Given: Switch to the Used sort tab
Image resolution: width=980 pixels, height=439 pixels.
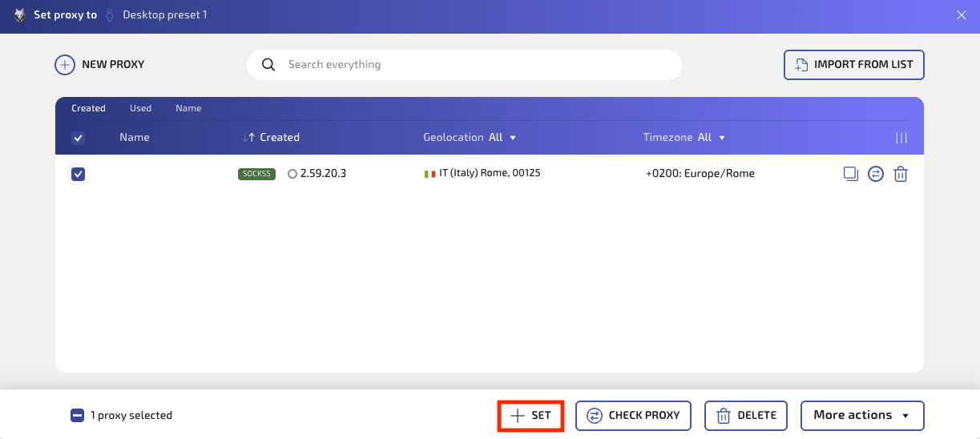Looking at the screenshot, I should pos(140,108).
